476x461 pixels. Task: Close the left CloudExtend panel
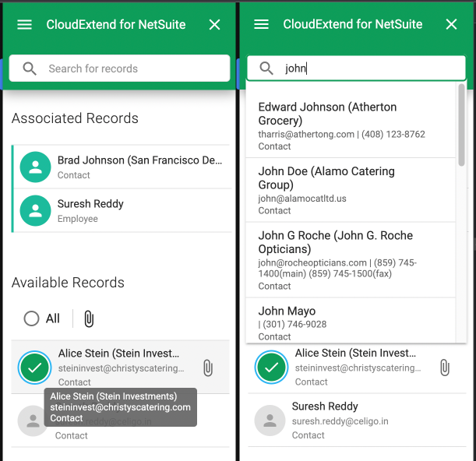[x=215, y=24]
